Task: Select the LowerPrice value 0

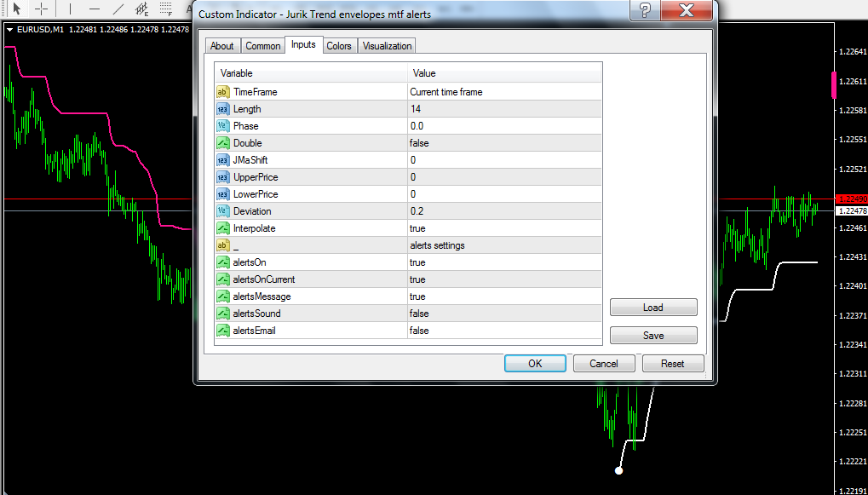Action: [504, 194]
